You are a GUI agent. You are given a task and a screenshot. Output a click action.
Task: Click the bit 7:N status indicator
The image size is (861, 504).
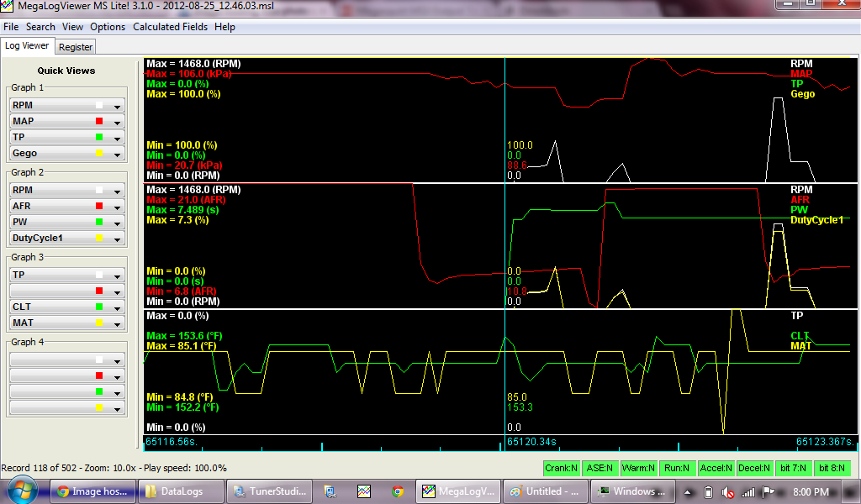[793, 469]
